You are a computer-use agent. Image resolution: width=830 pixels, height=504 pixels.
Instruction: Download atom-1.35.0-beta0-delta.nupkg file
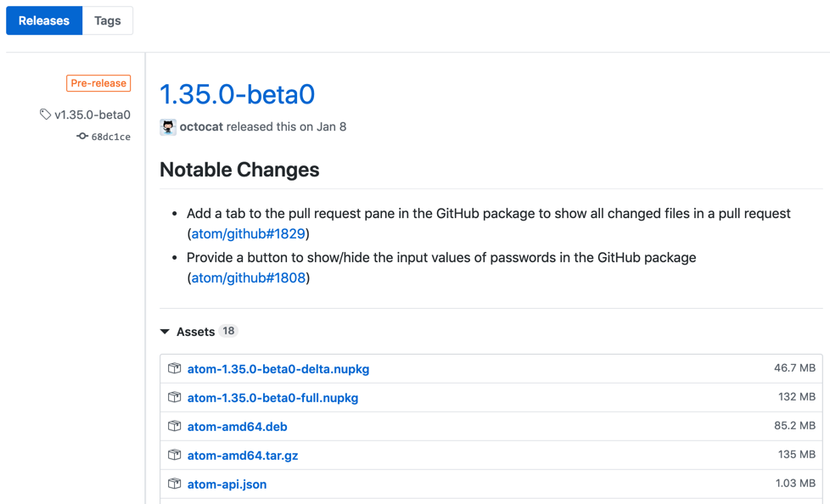tap(278, 369)
